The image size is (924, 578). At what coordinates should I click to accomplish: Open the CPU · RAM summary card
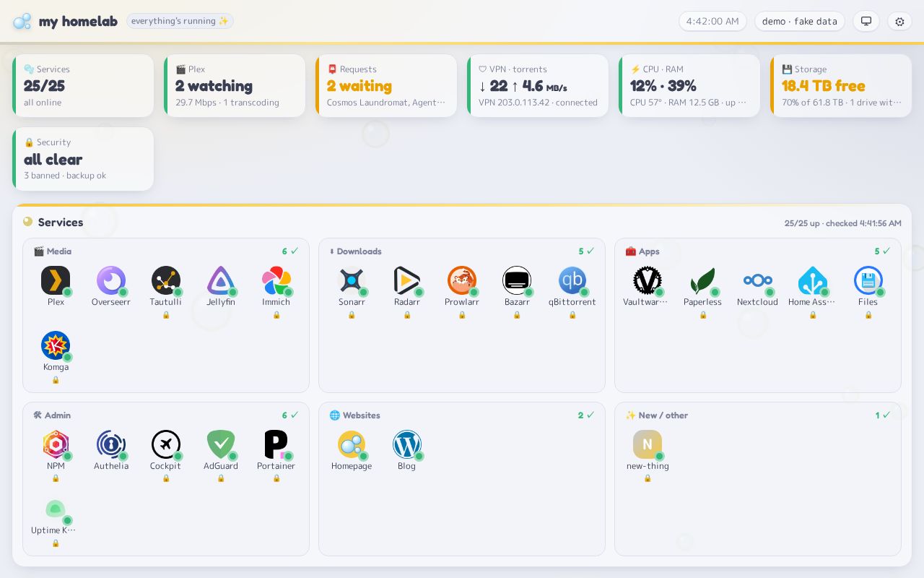click(689, 86)
